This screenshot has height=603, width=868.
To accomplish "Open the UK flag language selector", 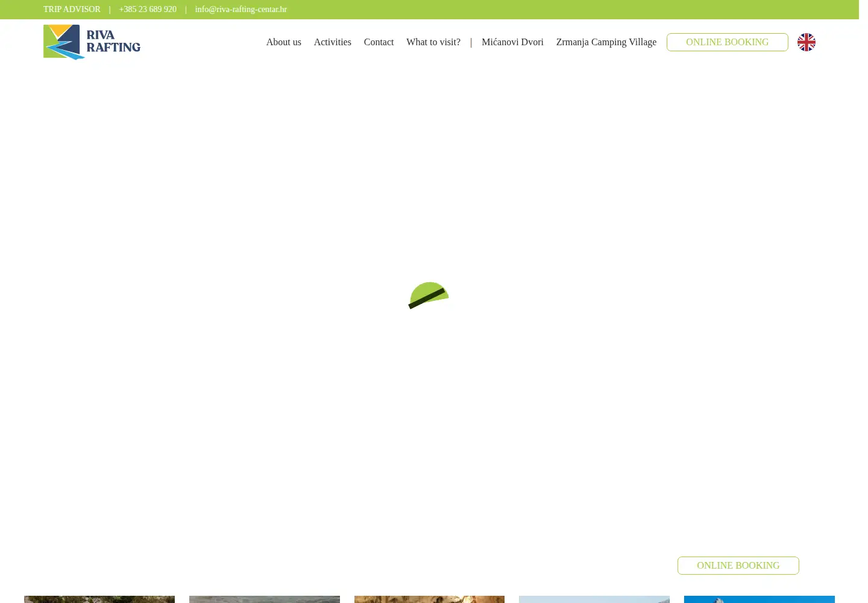I will (x=806, y=42).
